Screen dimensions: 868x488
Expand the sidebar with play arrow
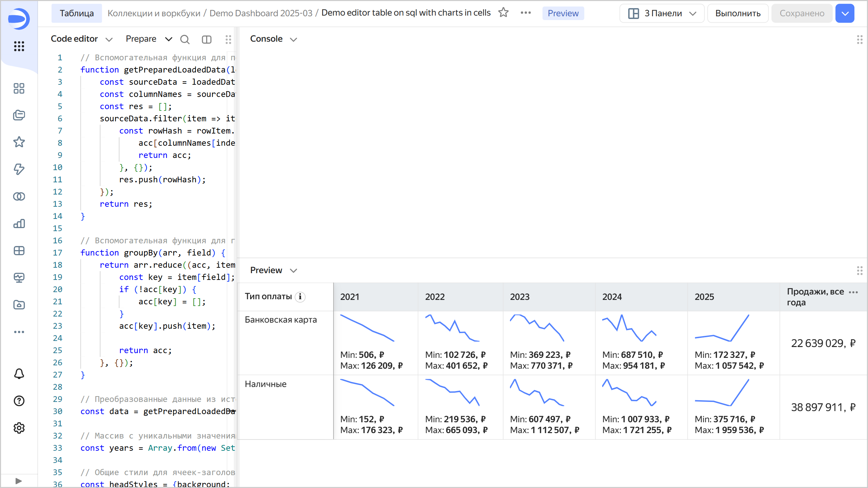[x=19, y=481]
